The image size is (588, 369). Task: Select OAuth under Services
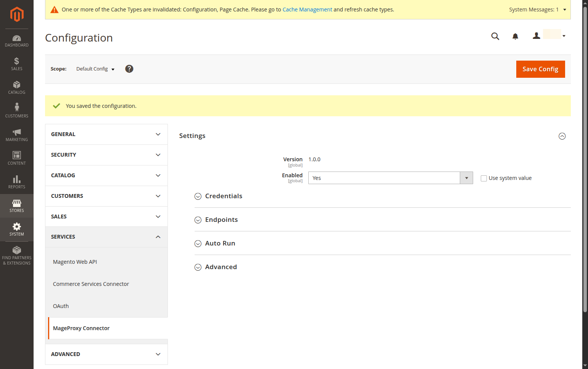pos(61,306)
